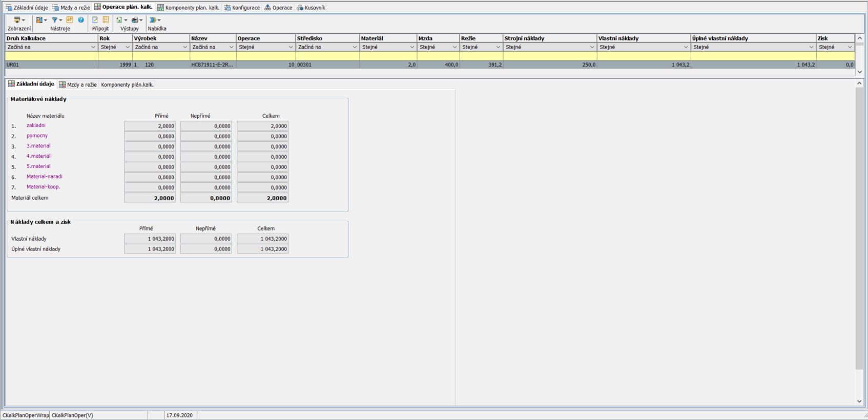Expand the Středisko filter condition dropdown
This screenshot has width=868, height=420.
354,47
